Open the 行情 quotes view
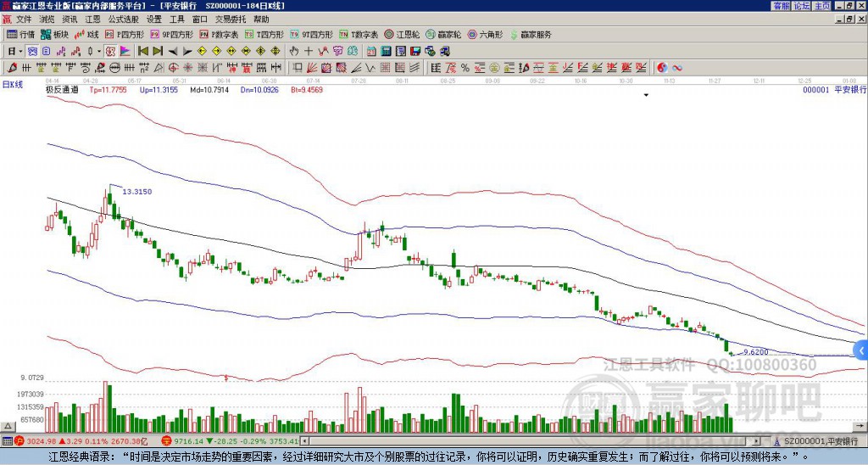 click(x=20, y=35)
